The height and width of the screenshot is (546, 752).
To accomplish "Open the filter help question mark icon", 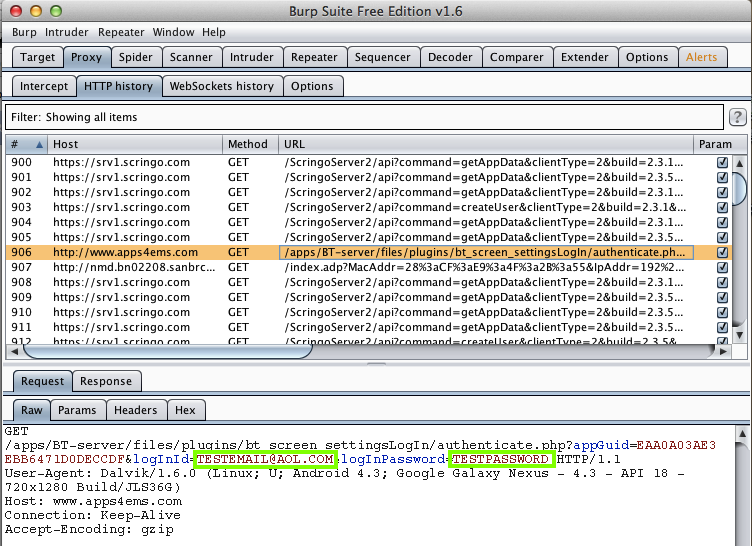I will click(738, 117).
